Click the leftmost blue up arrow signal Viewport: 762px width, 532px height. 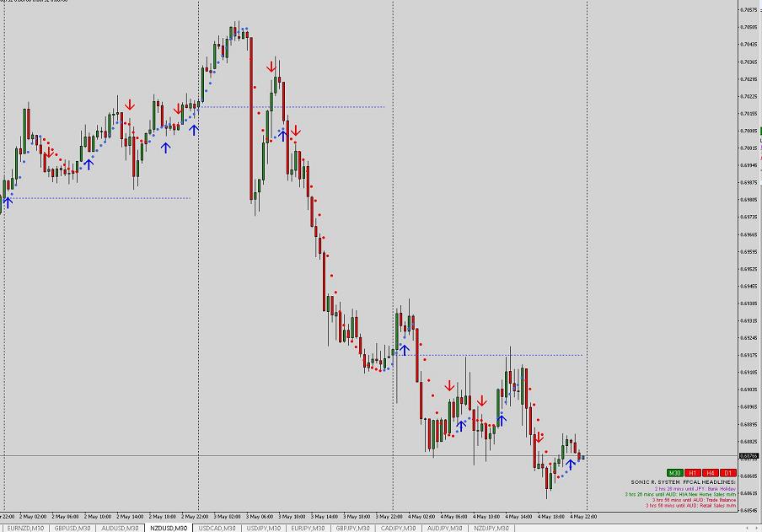point(8,202)
